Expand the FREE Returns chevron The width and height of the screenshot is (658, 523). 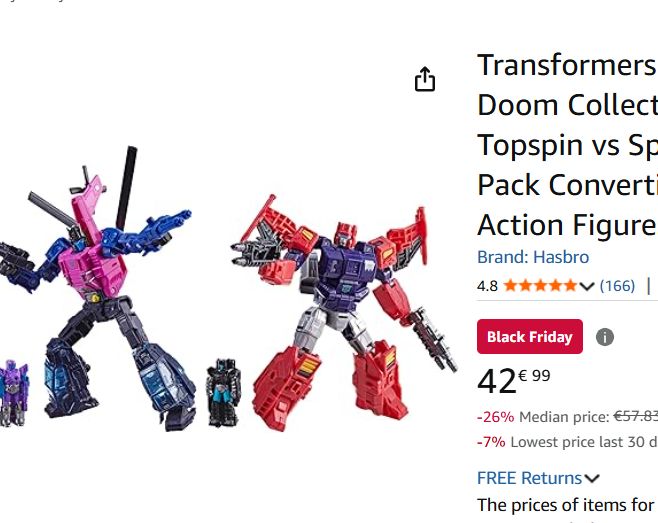point(592,479)
